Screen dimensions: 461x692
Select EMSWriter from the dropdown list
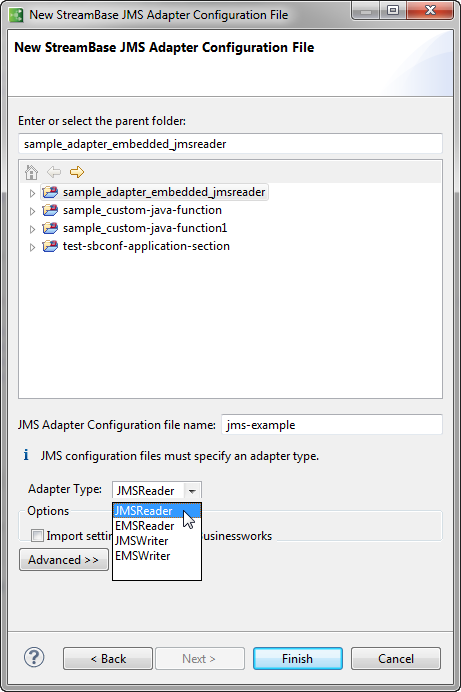(157, 556)
